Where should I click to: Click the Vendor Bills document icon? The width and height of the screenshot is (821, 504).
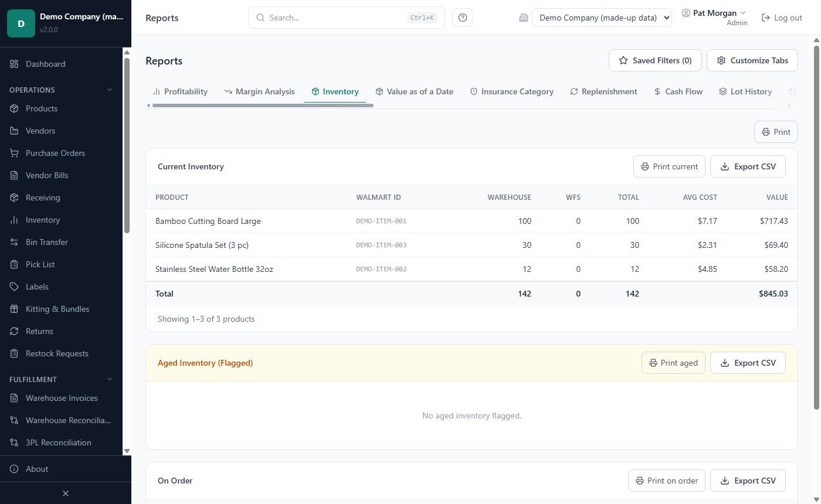[x=14, y=175]
